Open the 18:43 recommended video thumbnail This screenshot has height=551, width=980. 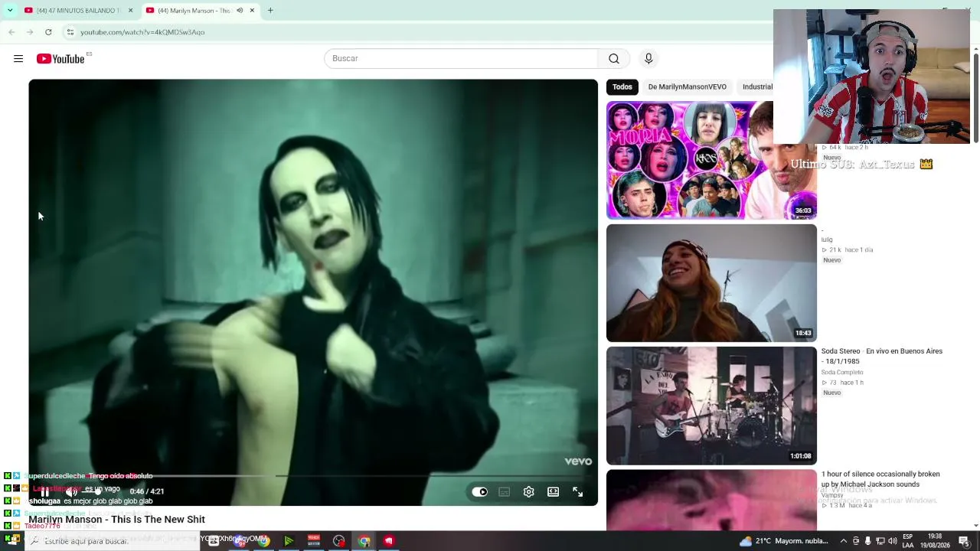tap(711, 283)
